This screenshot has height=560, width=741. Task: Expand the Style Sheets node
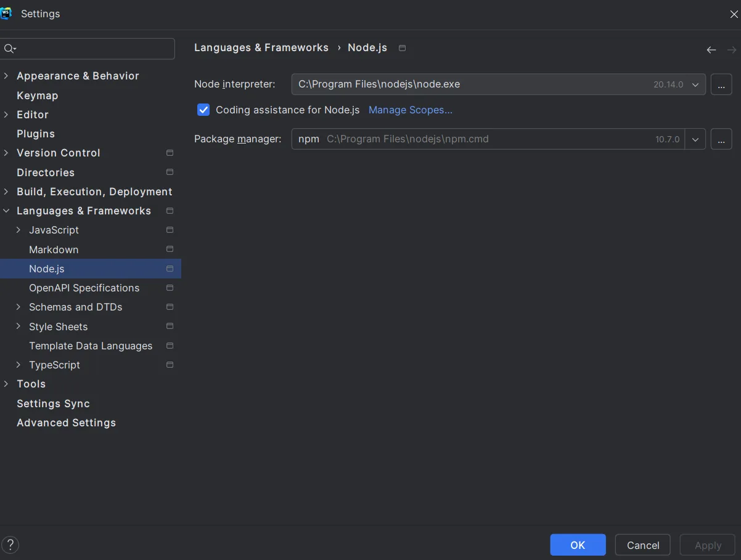[x=18, y=326]
